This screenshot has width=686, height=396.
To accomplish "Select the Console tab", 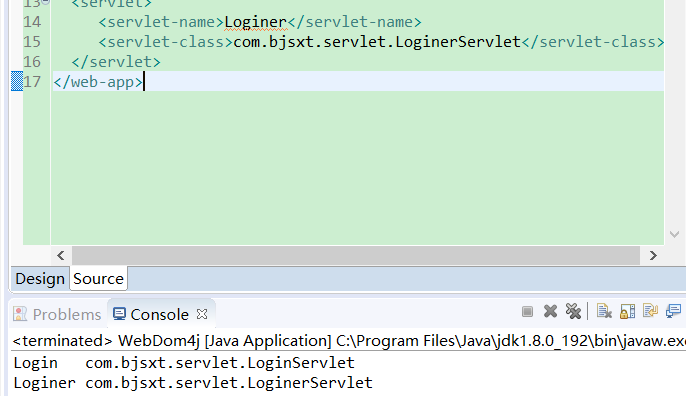I will [160, 314].
